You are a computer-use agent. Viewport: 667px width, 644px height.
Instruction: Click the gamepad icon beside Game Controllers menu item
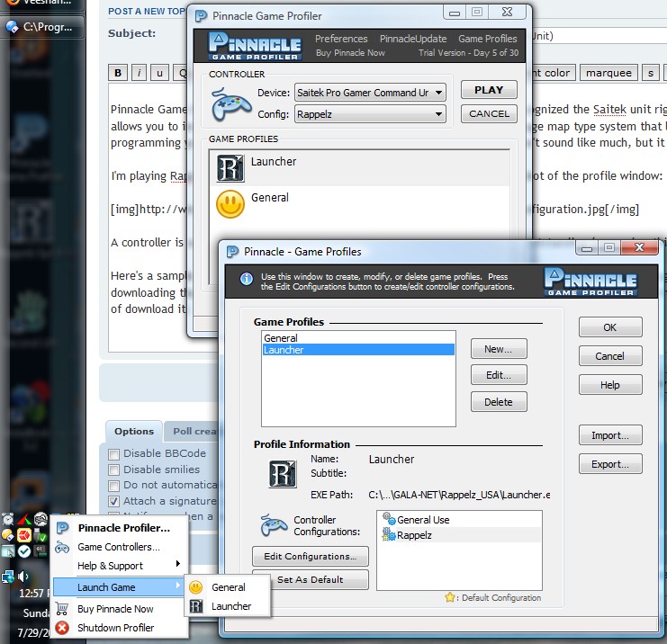point(62,547)
